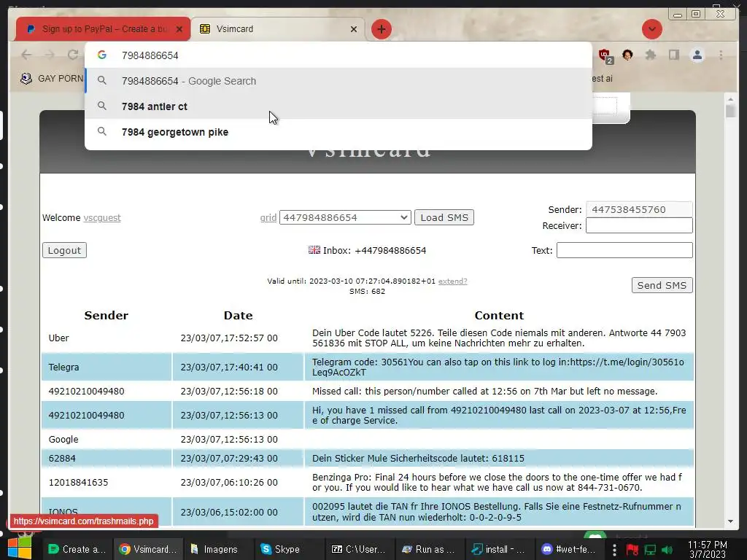747x560 pixels.
Task: Open the Create a... taskbar item
Action: pyautogui.click(x=77, y=549)
